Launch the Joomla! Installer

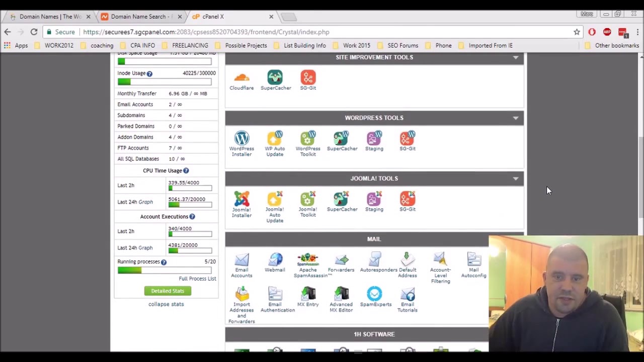tap(242, 205)
